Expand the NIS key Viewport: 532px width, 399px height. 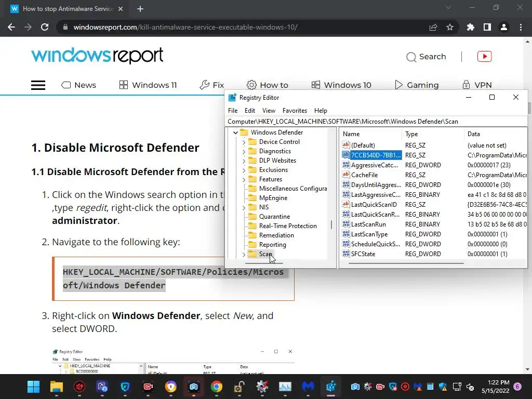244,208
